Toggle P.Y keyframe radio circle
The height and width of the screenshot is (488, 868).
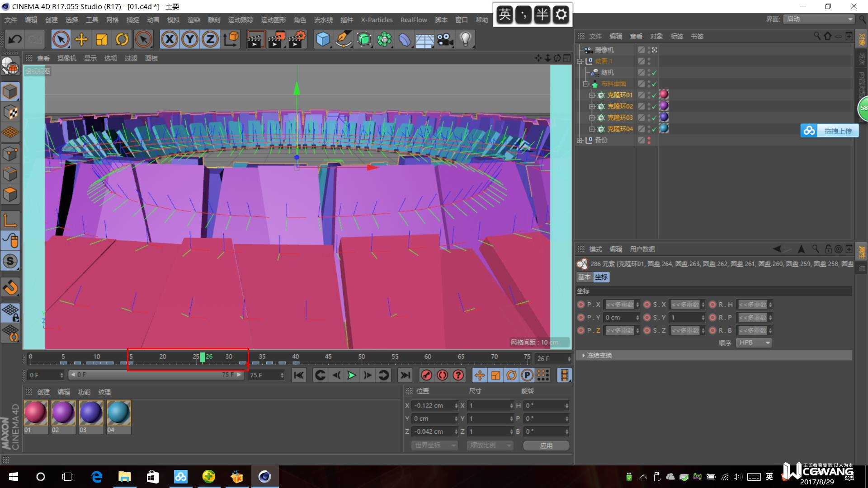[x=581, y=318]
